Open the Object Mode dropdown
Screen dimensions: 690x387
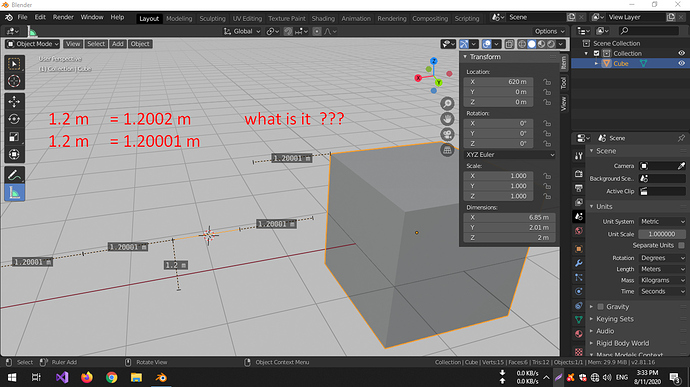[x=33, y=44]
